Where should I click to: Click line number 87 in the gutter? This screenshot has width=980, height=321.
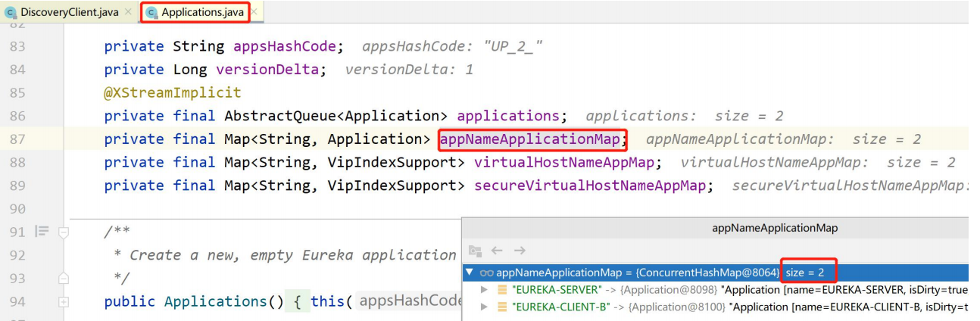point(17,139)
